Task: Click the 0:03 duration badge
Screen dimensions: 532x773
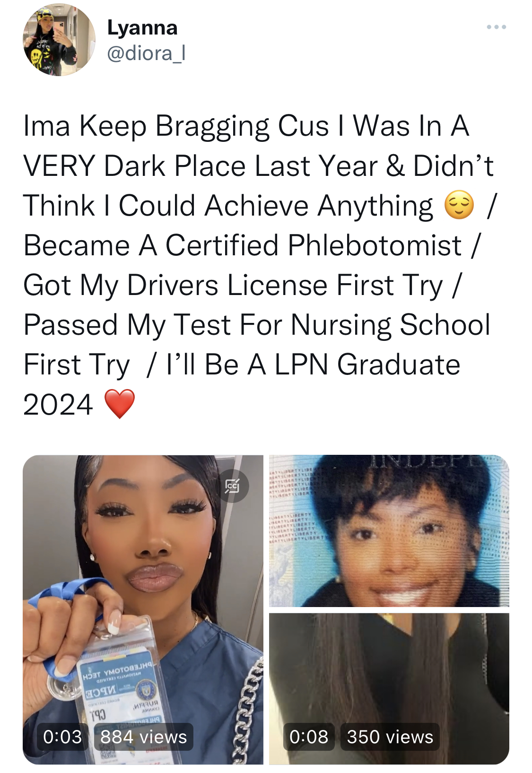Action: point(62,737)
